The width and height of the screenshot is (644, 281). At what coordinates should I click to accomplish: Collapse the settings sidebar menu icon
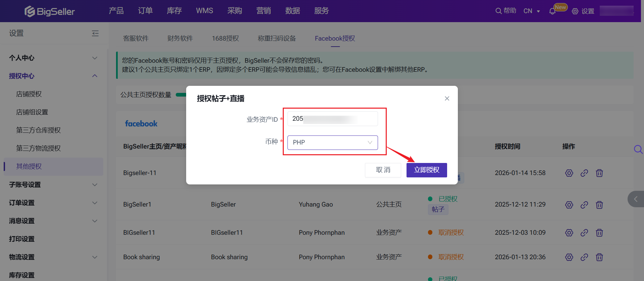pos(95,33)
